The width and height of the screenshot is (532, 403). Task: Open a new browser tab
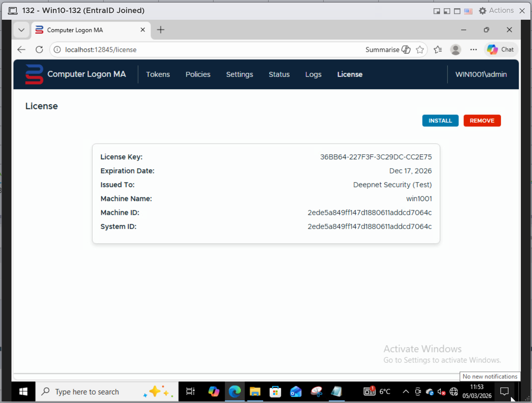161,30
